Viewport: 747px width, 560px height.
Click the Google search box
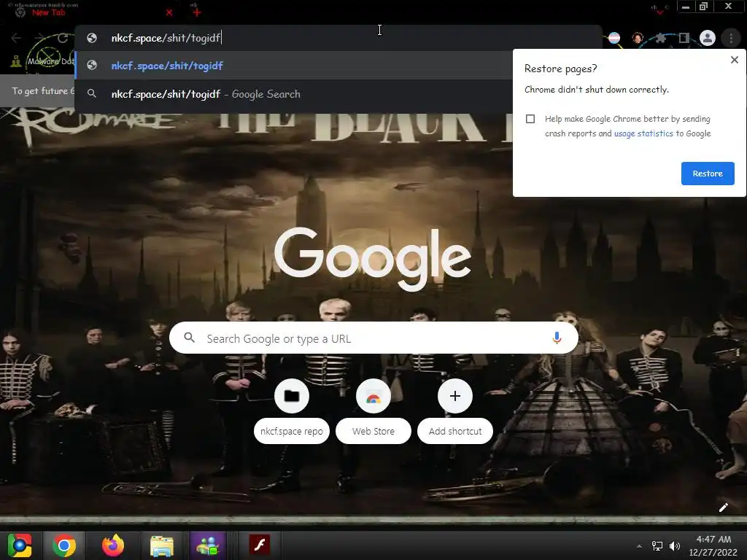(373, 338)
